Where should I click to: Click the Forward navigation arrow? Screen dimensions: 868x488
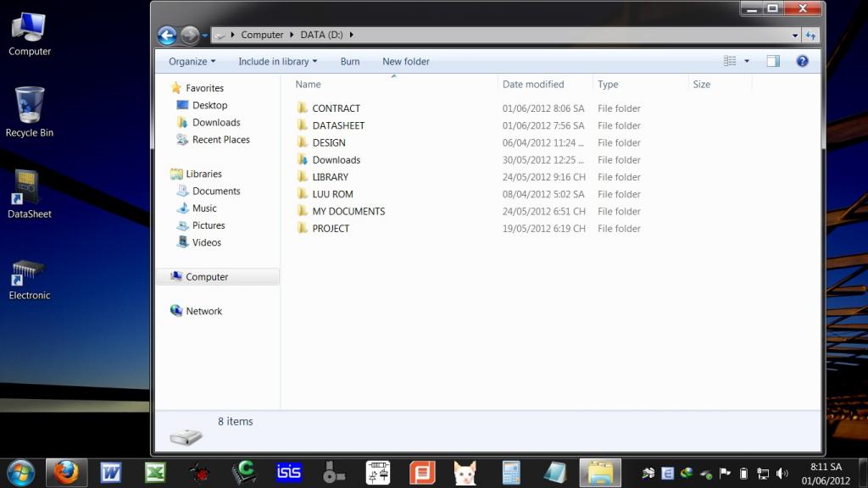coord(190,36)
